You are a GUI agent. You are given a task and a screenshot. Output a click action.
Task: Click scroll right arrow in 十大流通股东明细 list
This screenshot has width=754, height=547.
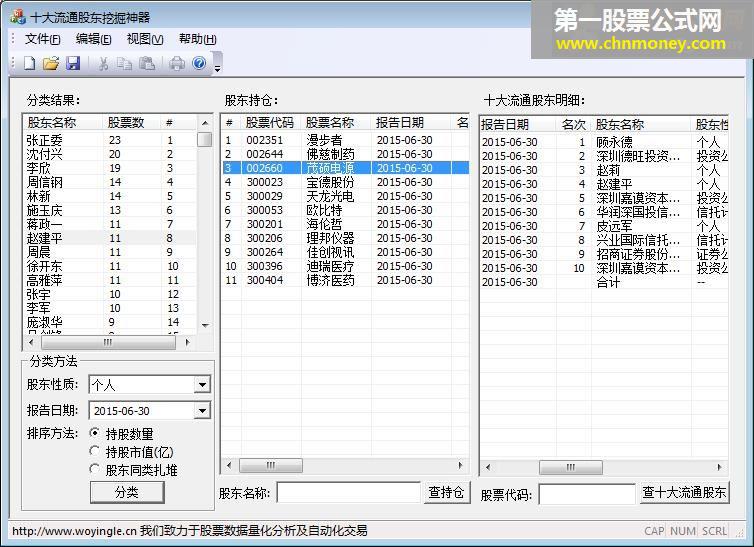click(719, 467)
